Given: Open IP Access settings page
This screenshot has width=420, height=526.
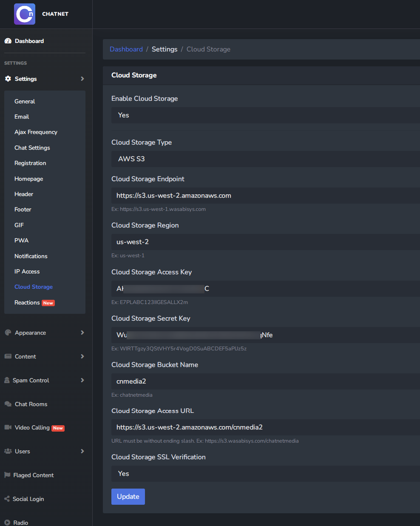Looking at the screenshot, I should 27,271.
